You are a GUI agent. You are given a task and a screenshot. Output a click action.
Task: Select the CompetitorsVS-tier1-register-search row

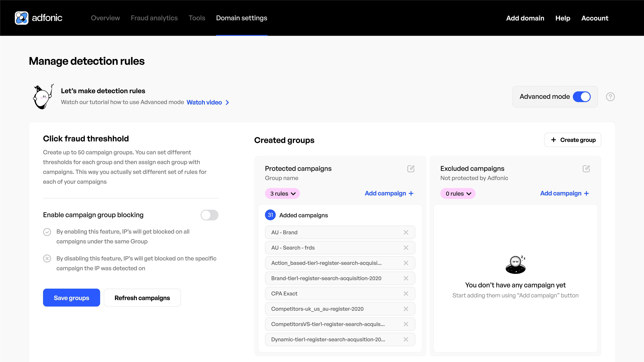[340, 324]
